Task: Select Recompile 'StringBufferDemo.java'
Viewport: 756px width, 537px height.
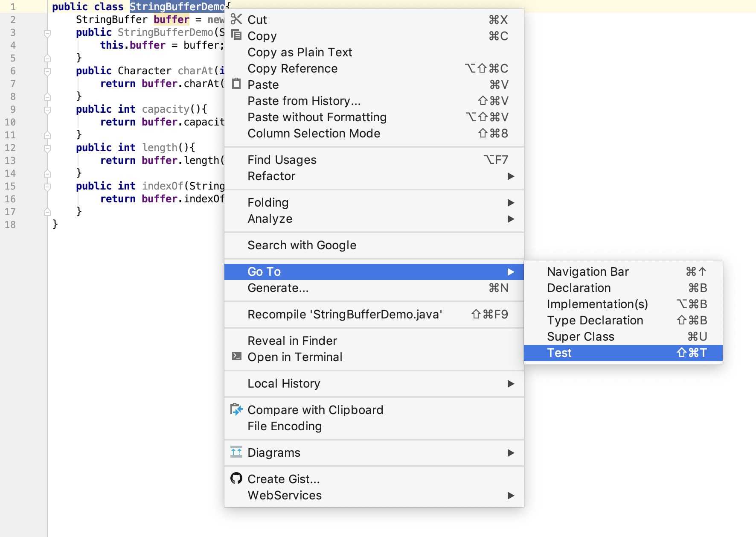Action: [x=374, y=314]
